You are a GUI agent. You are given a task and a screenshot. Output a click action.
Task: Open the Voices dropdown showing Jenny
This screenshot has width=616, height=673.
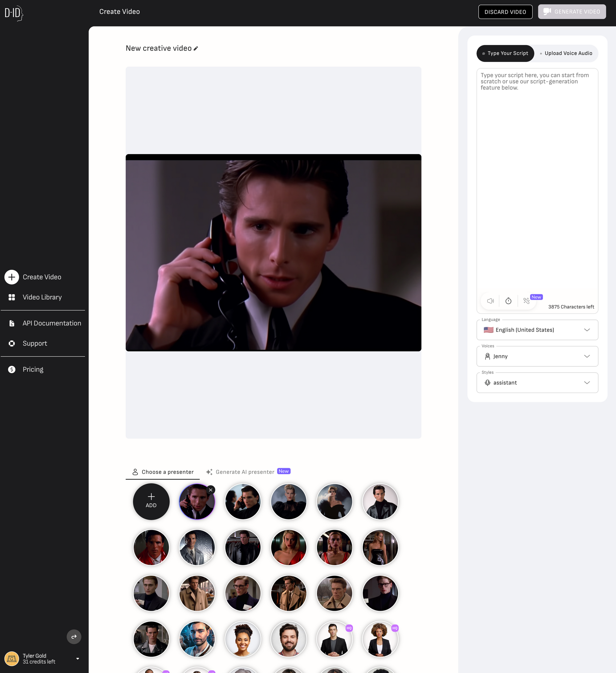[537, 356]
